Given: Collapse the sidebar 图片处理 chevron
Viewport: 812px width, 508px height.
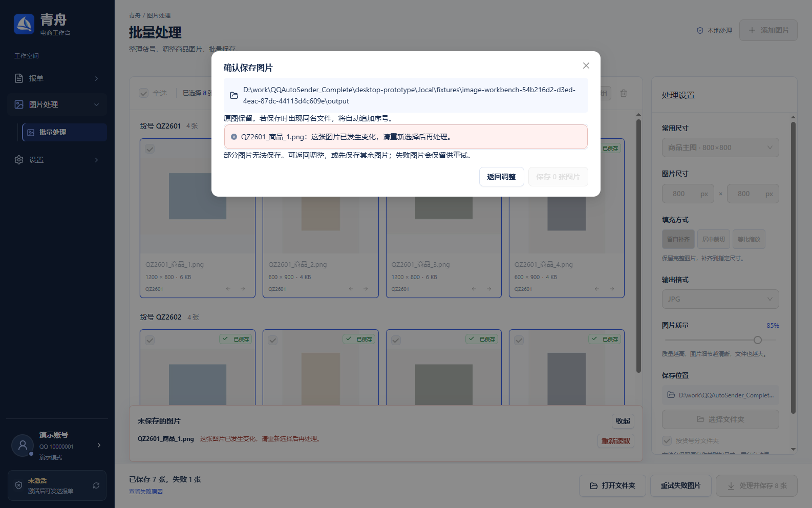Looking at the screenshot, I should [x=97, y=104].
